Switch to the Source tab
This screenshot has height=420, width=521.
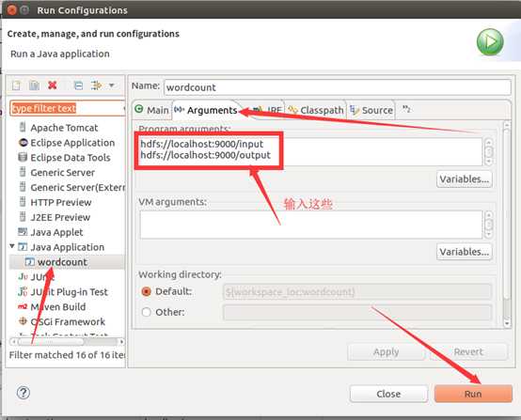(371, 110)
